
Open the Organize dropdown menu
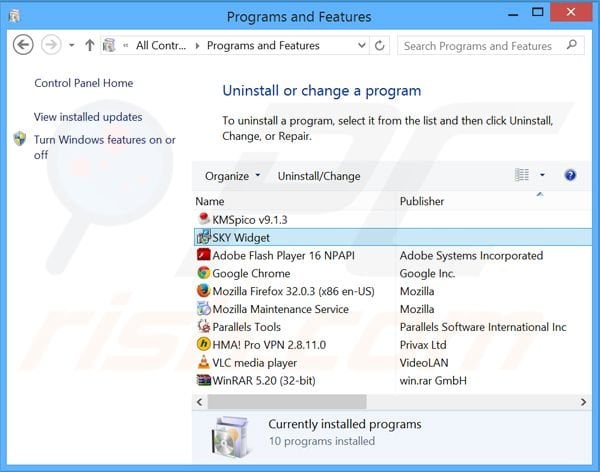point(232,176)
